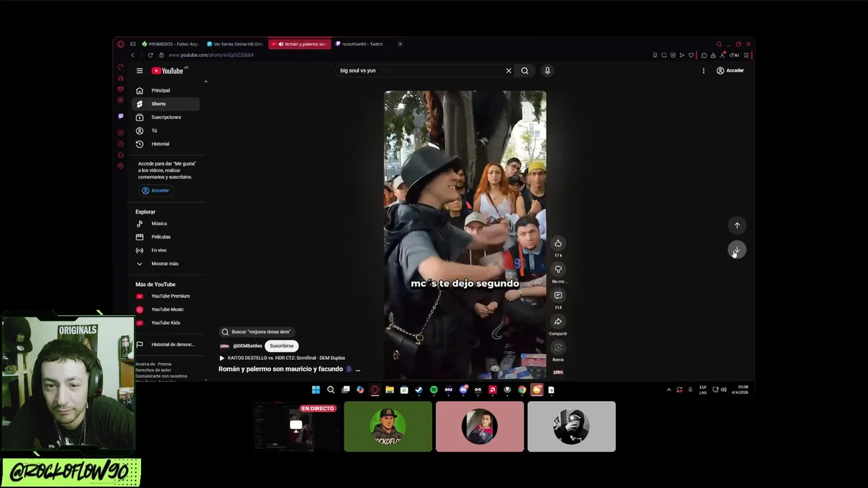Image resolution: width=868 pixels, height=488 pixels.
Task: Click 'Buscar mejores rimas dem' suggestion
Action: 256,332
